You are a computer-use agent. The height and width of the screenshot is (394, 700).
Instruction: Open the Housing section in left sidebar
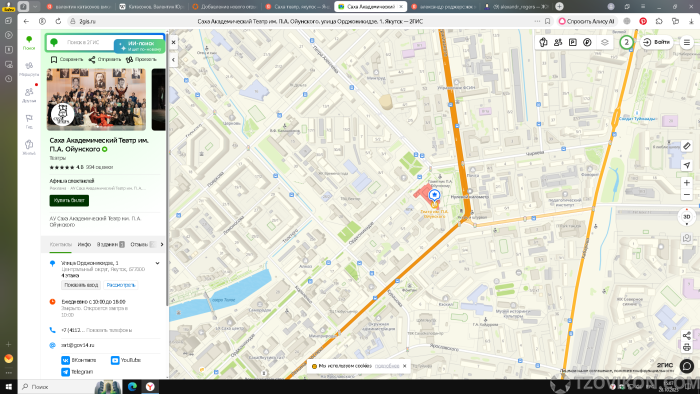29,147
